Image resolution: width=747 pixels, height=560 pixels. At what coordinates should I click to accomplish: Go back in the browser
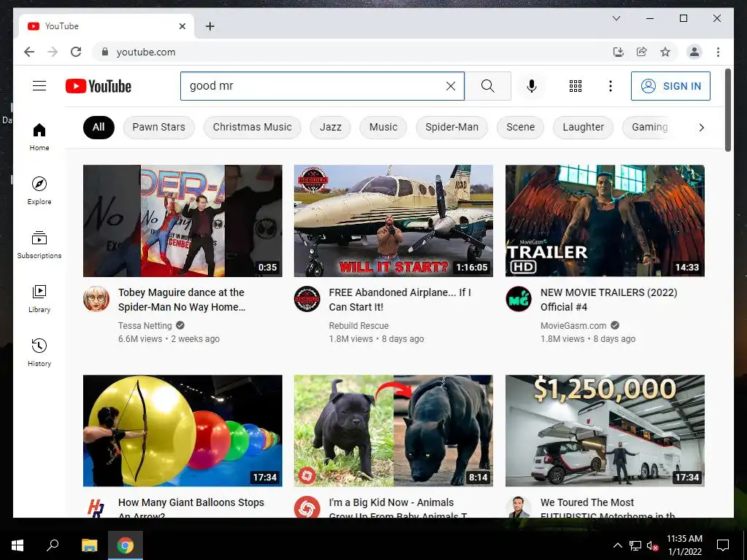pyautogui.click(x=29, y=52)
